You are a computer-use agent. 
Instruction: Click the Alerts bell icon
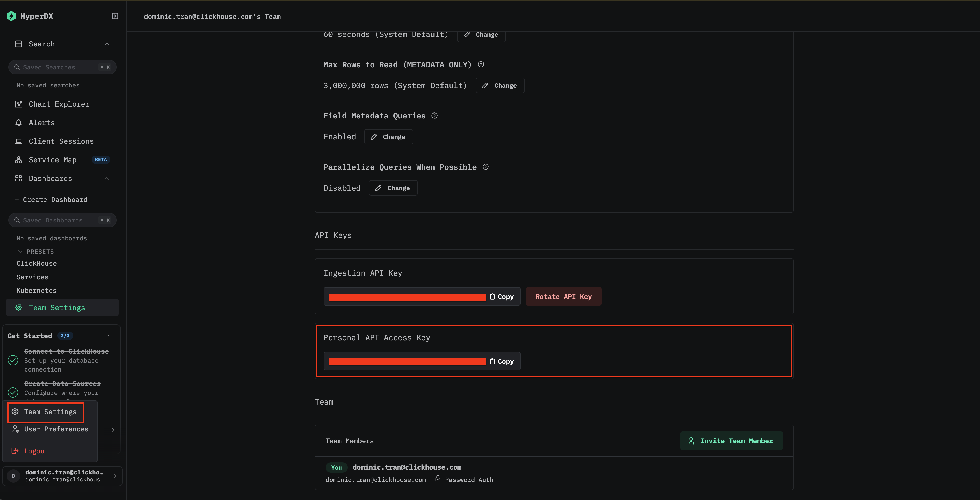(x=18, y=122)
